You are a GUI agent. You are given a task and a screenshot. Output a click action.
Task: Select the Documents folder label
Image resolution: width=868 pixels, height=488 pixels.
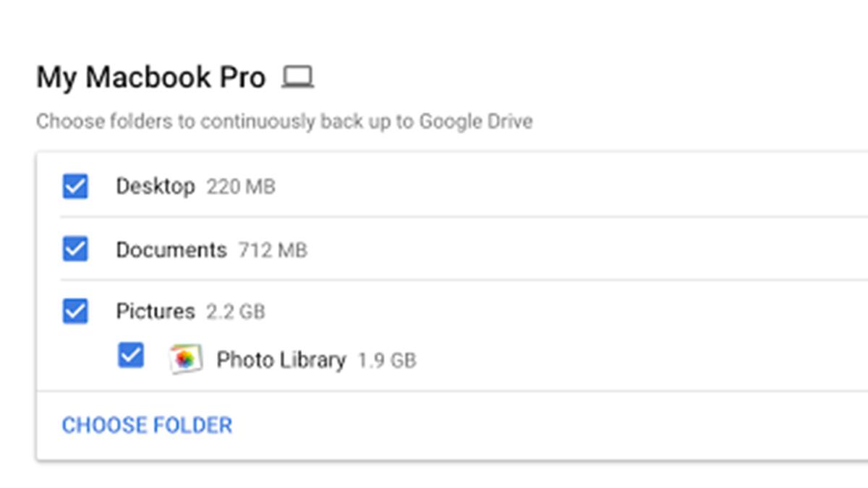coord(171,250)
